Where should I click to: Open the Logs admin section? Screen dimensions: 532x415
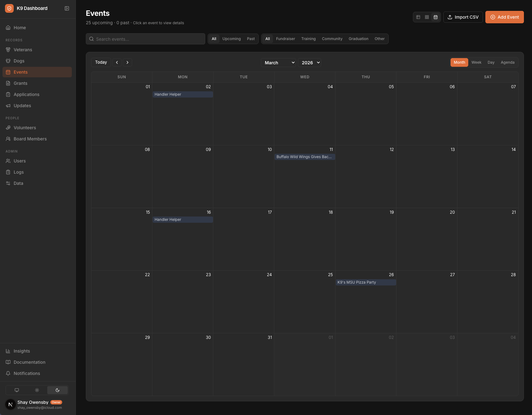pyautogui.click(x=18, y=172)
